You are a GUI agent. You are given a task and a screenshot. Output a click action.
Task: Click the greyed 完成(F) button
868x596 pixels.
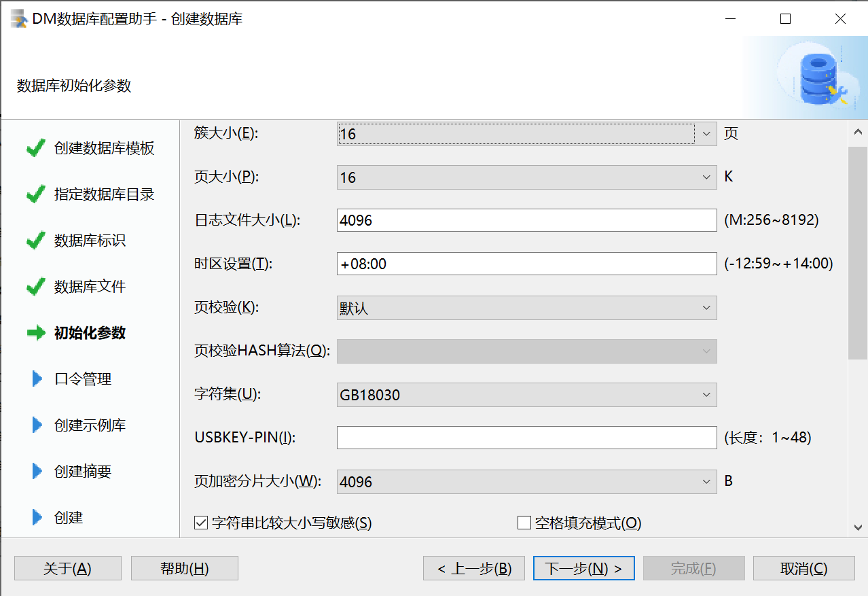click(693, 568)
